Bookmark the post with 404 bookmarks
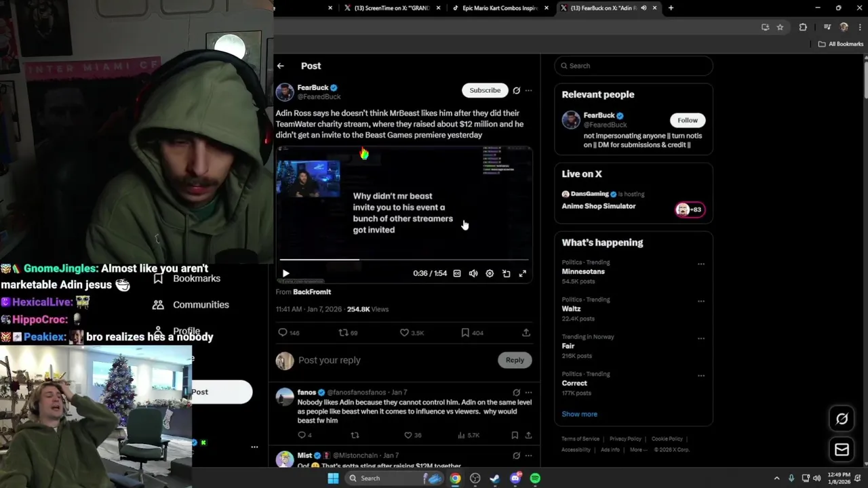Viewport: 868px width, 488px height. 472,333
